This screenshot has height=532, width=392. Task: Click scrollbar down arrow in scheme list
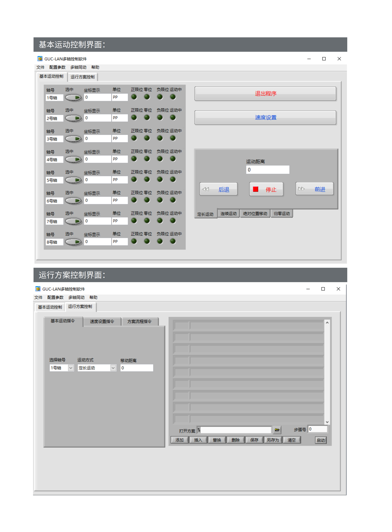point(327,422)
